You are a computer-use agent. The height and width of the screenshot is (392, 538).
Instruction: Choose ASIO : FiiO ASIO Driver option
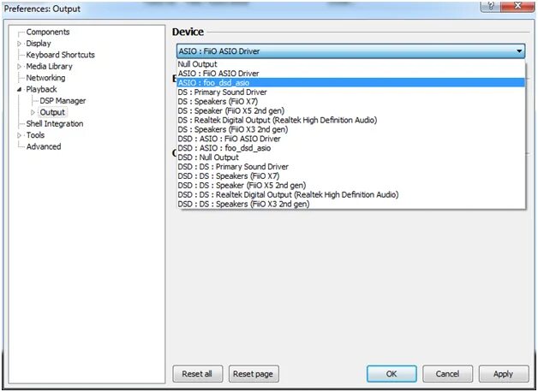(x=351, y=74)
